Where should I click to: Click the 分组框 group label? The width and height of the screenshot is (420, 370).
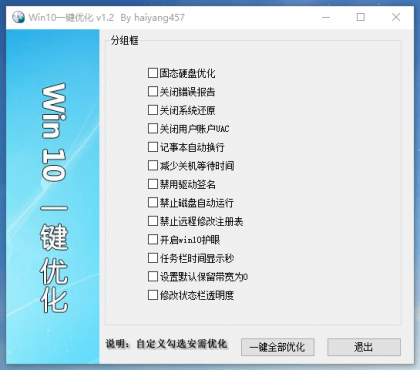click(x=124, y=41)
